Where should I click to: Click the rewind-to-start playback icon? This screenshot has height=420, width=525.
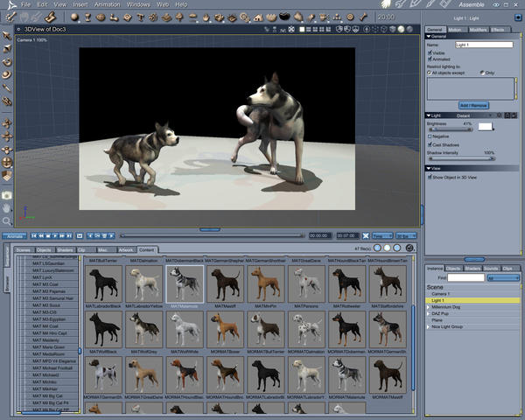click(x=36, y=235)
